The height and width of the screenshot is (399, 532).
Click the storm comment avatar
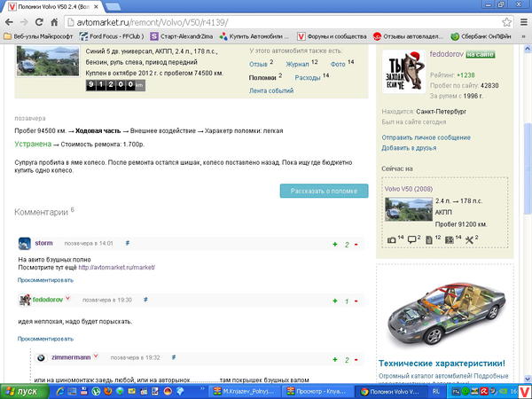click(25, 244)
